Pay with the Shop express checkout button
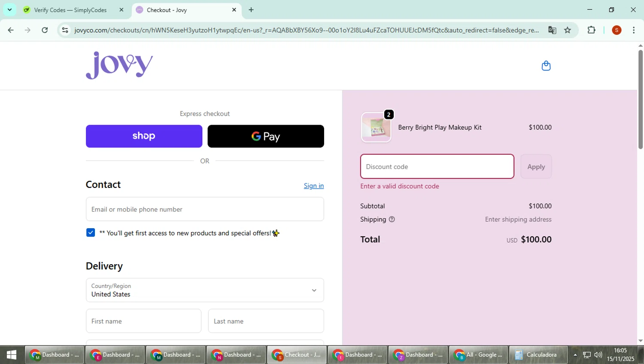Viewport: 644px width, 364px height. [x=144, y=136]
